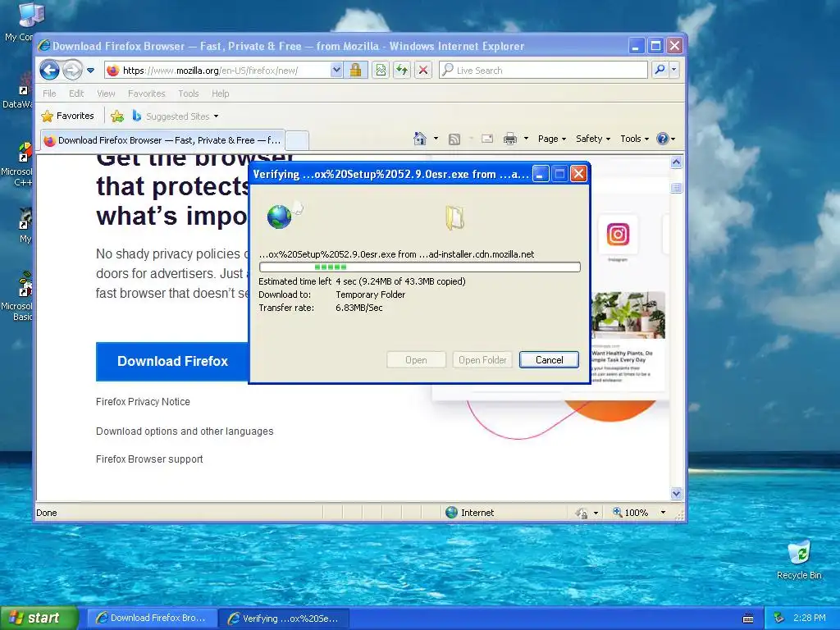Click the New Tab button
This screenshot has height=630, width=840.
[297, 140]
